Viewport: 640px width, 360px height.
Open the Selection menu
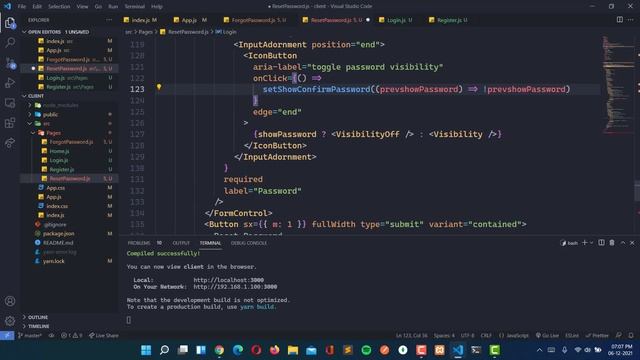click(x=59, y=7)
